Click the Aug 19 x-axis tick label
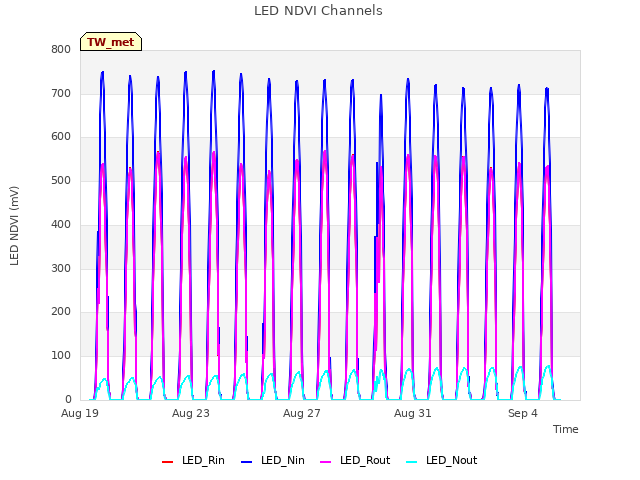 pyautogui.click(x=80, y=413)
